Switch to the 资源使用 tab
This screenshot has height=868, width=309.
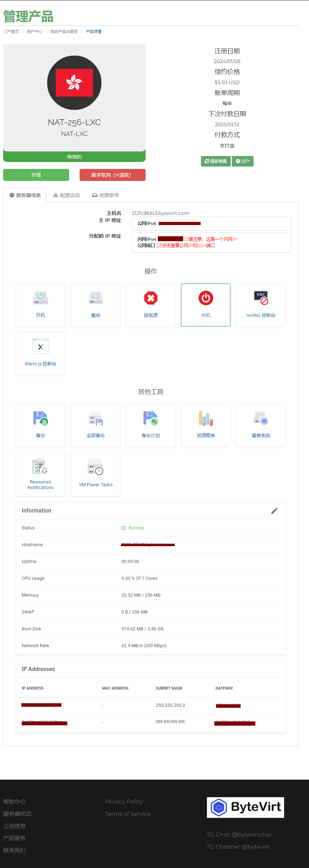click(105, 195)
